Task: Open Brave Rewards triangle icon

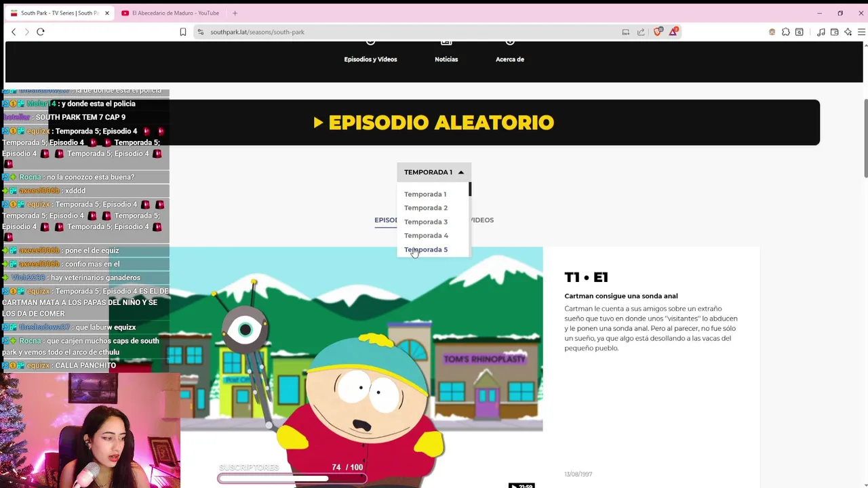Action: point(673,32)
